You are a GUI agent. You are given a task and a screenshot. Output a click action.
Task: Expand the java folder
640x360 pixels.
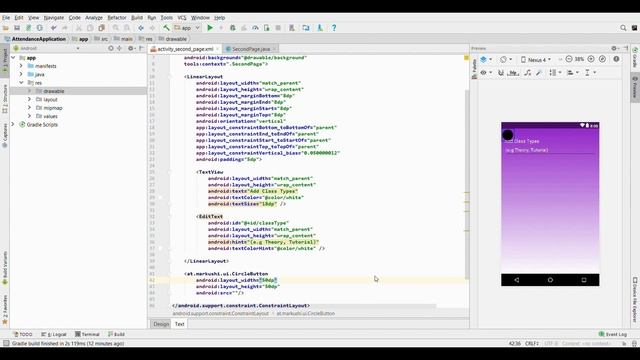21,74
